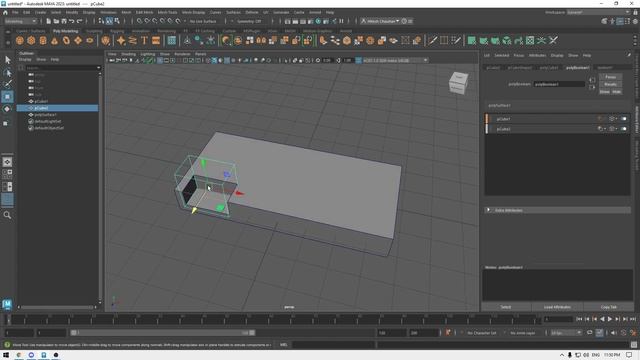
Task: Click the Focus button in Attribute Editor
Action: pyautogui.click(x=610, y=77)
